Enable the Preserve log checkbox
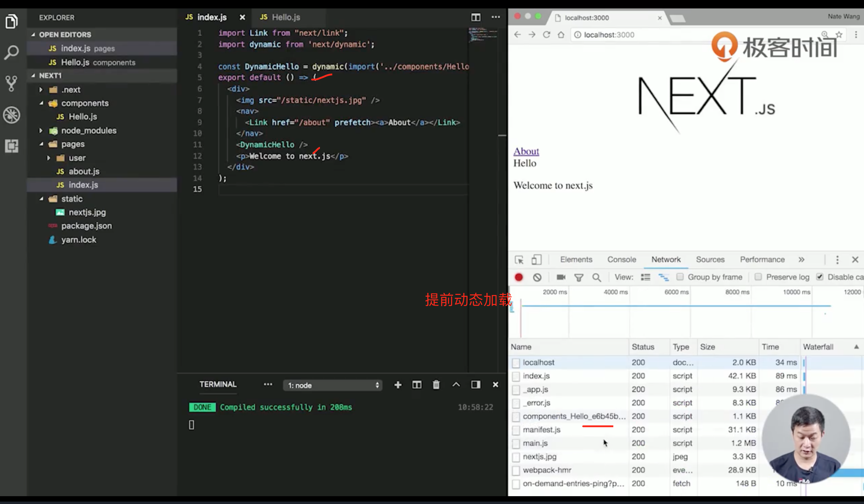864x504 pixels. [x=758, y=277]
